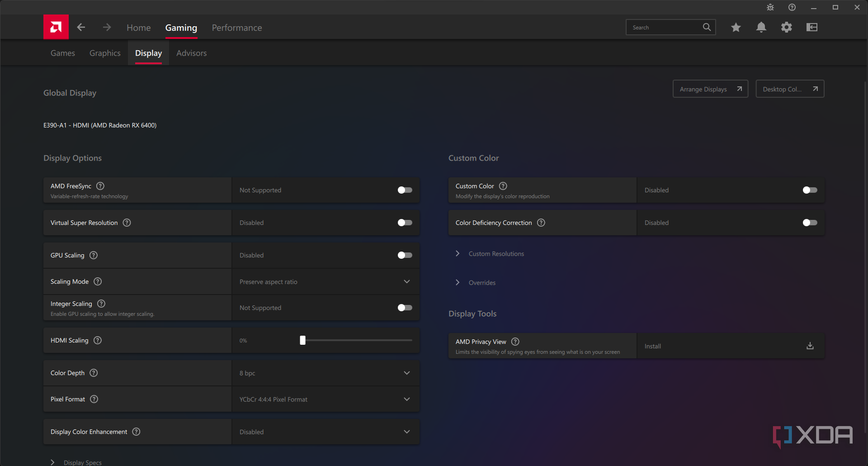The height and width of the screenshot is (466, 868).
Task: Open notifications bell icon
Action: tap(761, 28)
